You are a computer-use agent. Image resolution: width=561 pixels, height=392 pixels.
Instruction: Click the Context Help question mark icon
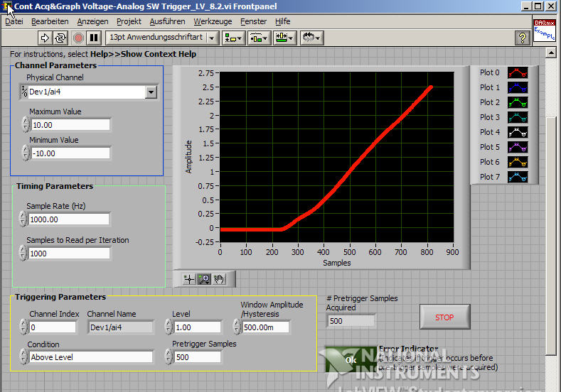tap(523, 38)
